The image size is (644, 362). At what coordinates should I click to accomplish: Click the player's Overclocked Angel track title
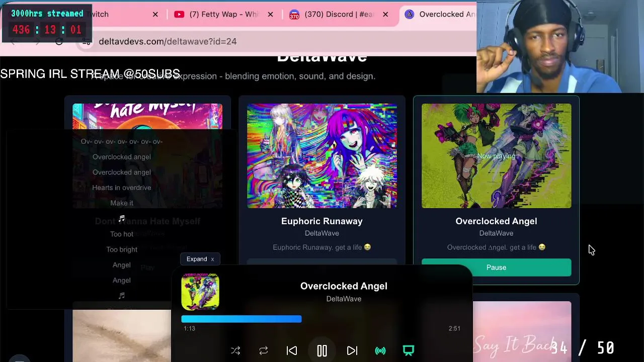click(344, 286)
